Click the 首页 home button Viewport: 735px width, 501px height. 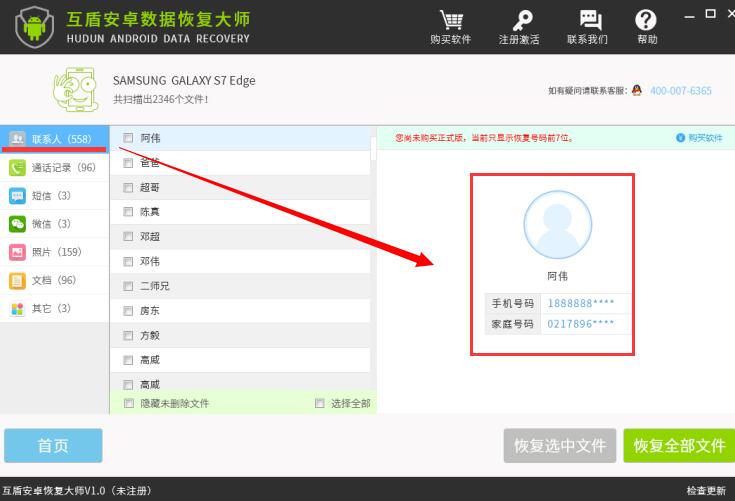coord(53,445)
